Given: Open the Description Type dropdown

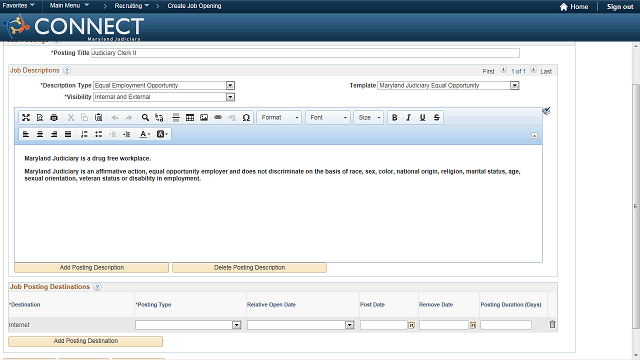Looking at the screenshot, I should 230,85.
